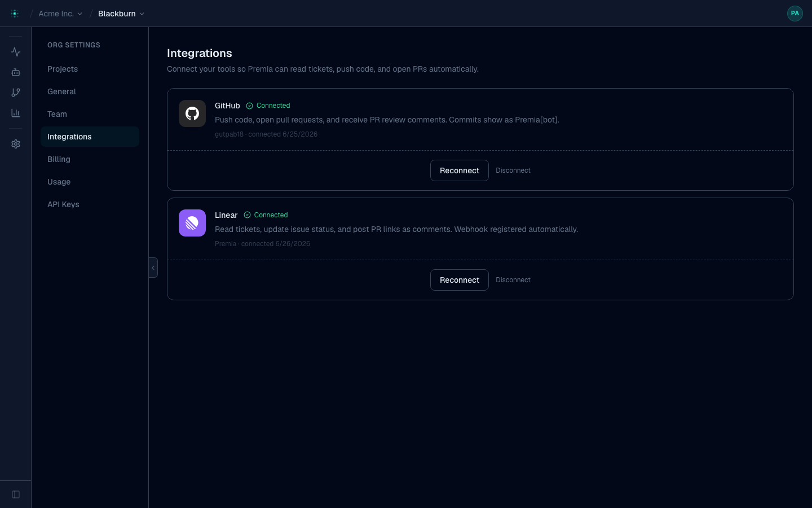Click the GitHub logo icon
Screen dimensions: 812x508
tap(192, 113)
